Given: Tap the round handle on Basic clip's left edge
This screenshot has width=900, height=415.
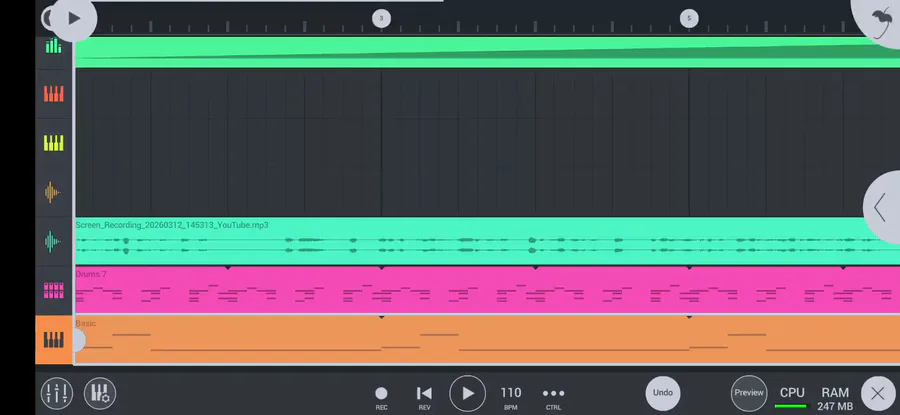Looking at the screenshot, I should [x=78, y=340].
